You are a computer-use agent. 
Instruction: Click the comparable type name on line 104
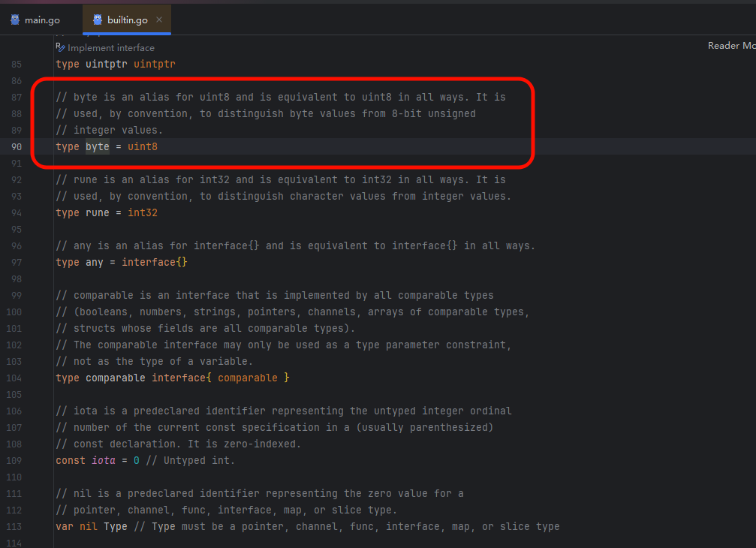coord(116,378)
